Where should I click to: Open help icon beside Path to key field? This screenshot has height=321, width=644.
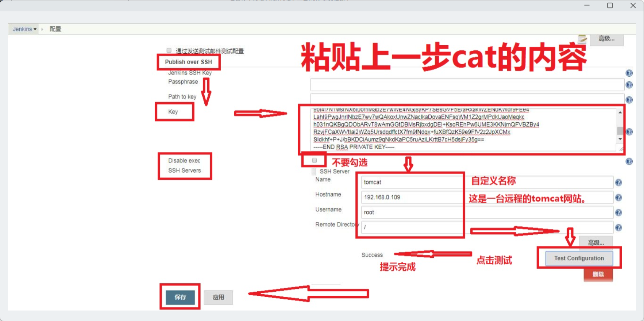tap(629, 100)
